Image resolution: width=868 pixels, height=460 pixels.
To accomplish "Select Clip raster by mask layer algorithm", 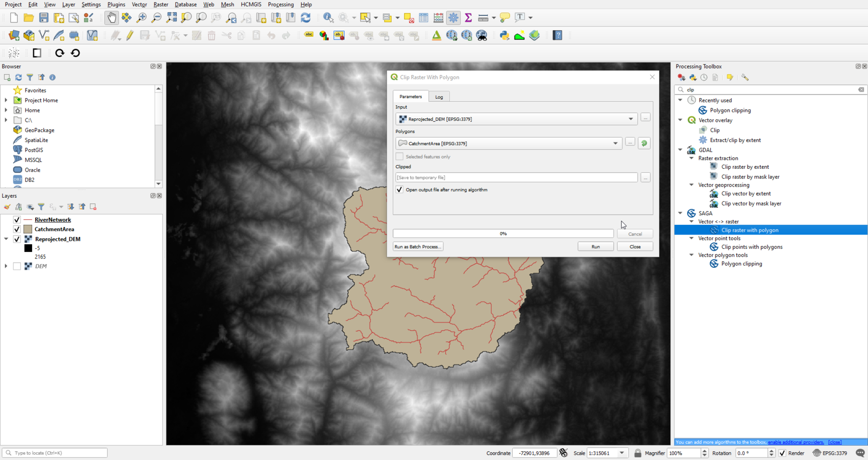I will 751,176.
